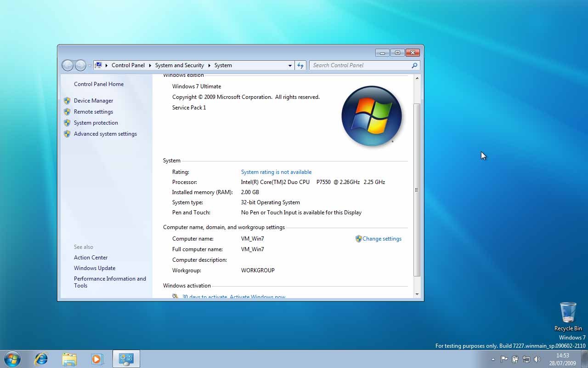Expand breadcrumb arrow after Control Panel
Screen dimensions: 588x368
point(150,65)
